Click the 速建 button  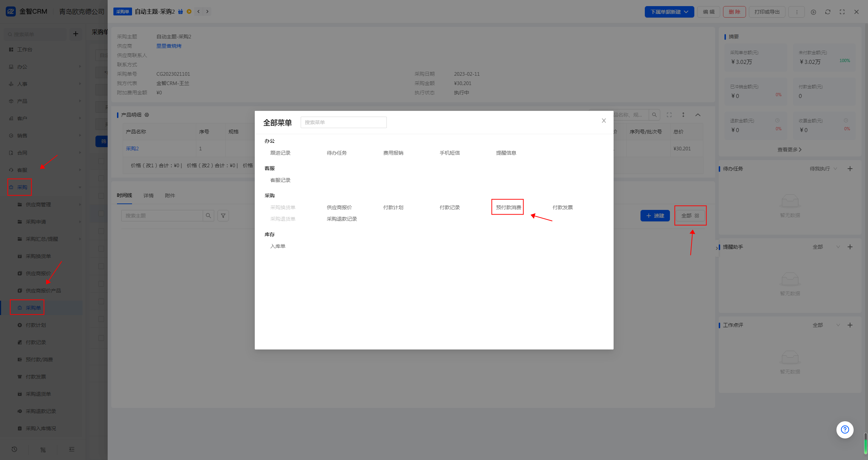pos(655,216)
